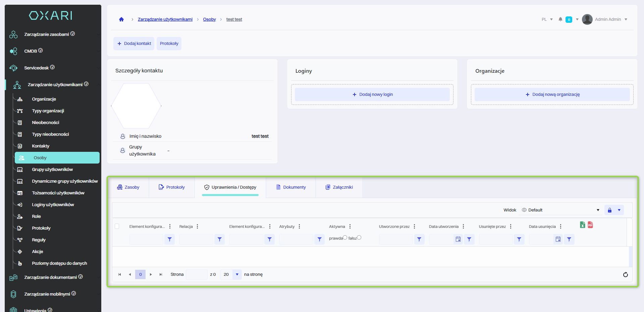The width and height of the screenshot is (644, 312).
Task: Click filter icon under Relacja column
Action: click(x=220, y=239)
